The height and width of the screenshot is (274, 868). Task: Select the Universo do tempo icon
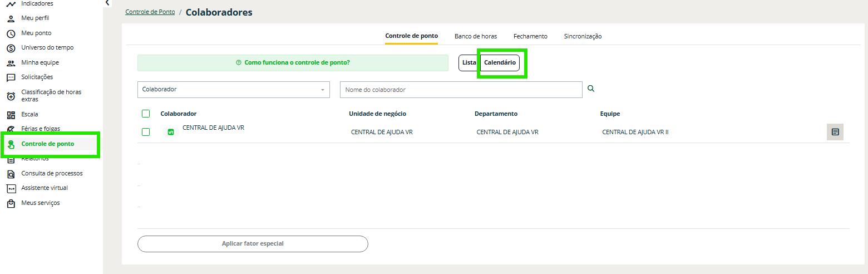point(11,48)
